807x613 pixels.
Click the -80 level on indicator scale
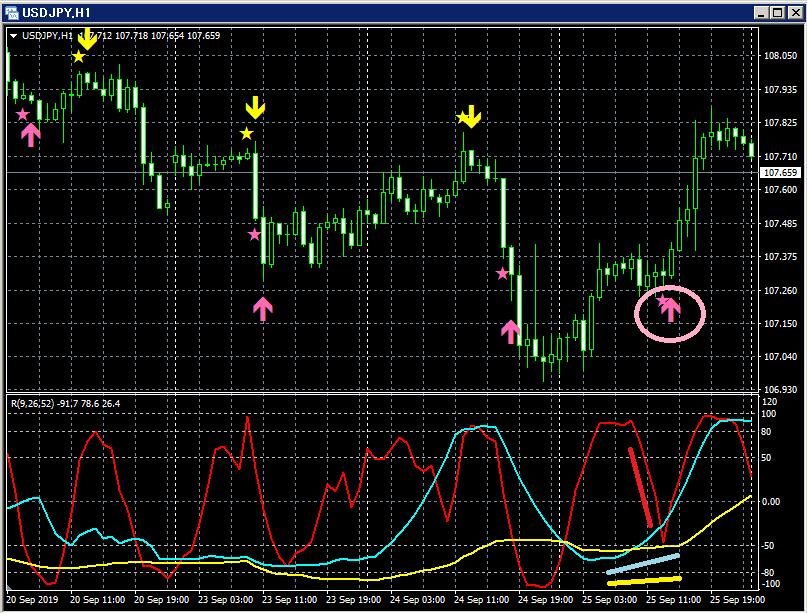coord(767,572)
